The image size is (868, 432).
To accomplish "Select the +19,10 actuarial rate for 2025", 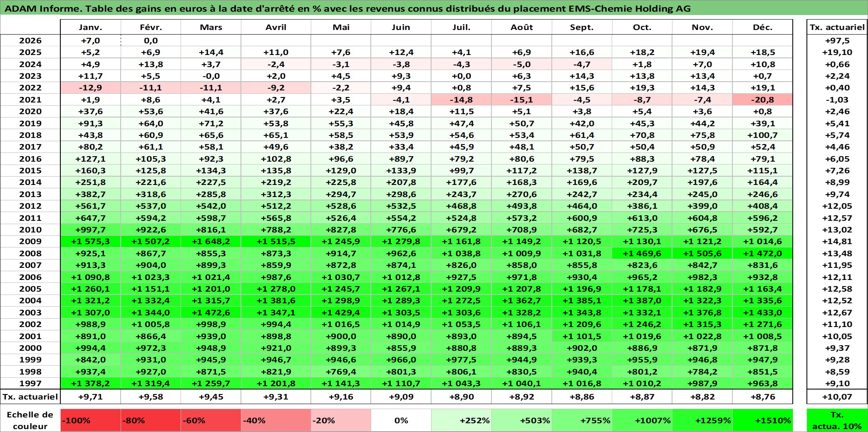I will [837, 52].
